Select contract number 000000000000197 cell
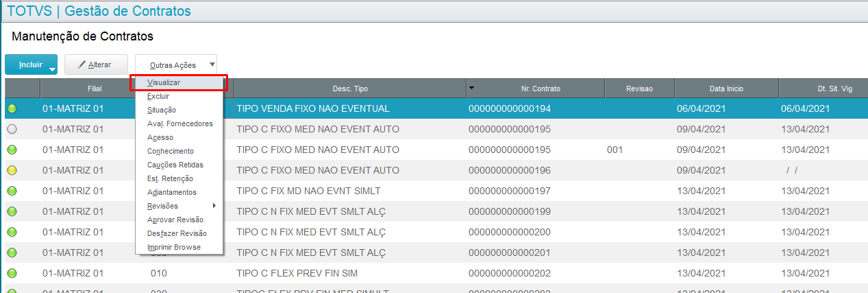The image size is (868, 293). 510,191
